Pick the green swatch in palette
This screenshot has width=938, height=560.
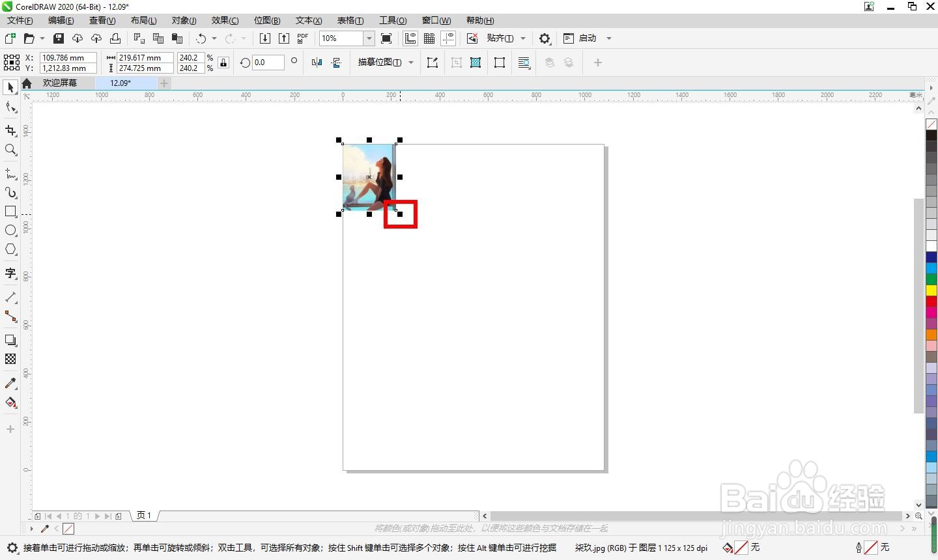click(931, 279)
